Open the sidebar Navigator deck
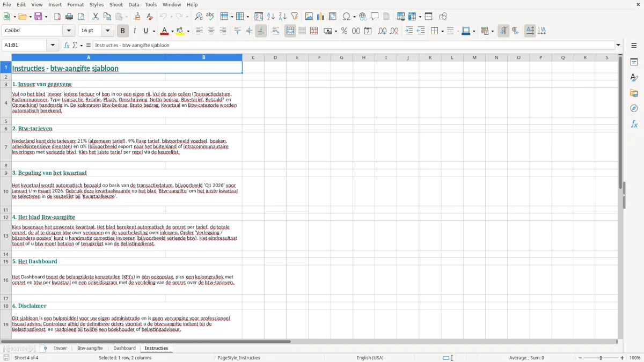The width and height of the screenshot is (644, 362). click(x=634, y=108)
